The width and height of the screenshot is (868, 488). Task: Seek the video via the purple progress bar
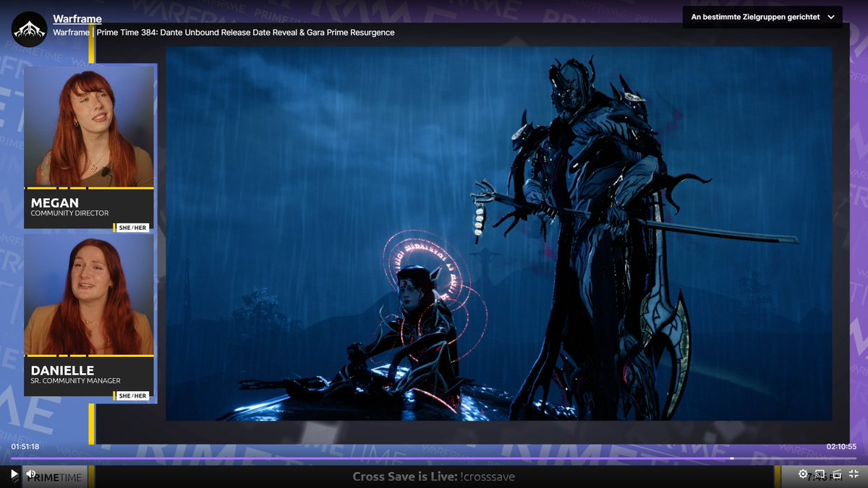[434, 458]
